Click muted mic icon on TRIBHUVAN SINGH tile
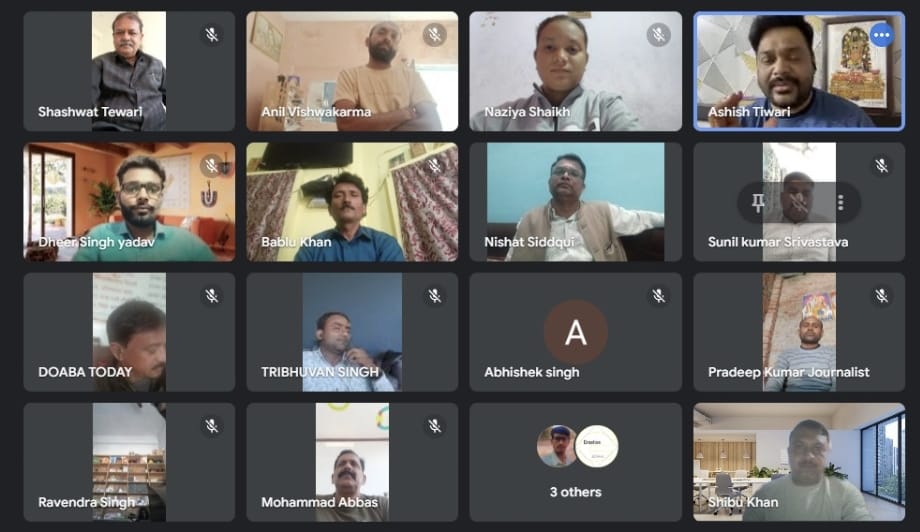The image size is (920, 532). coord(435,296)
